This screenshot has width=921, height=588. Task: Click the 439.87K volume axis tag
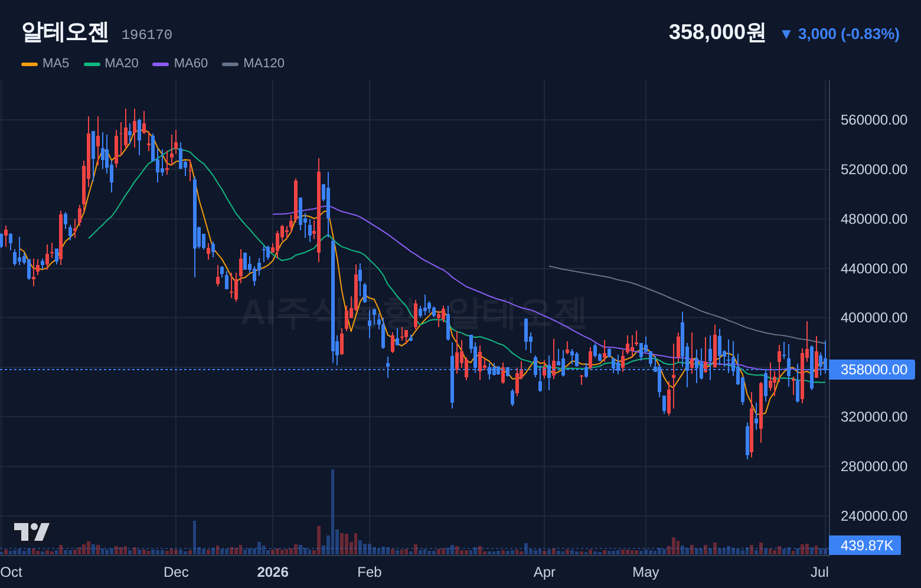(865, 545)
